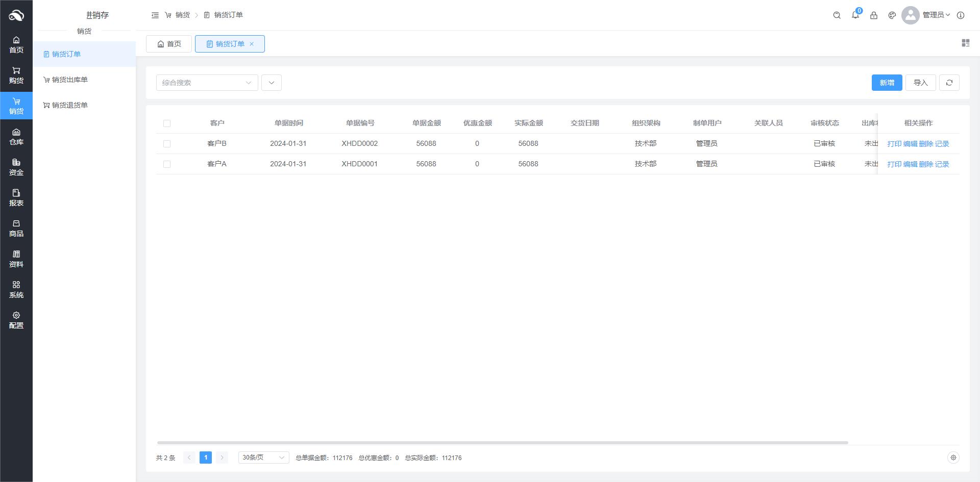Click the 导入 button
The width and height of the screenshot is (980, 482).
[x=920, y=83]
